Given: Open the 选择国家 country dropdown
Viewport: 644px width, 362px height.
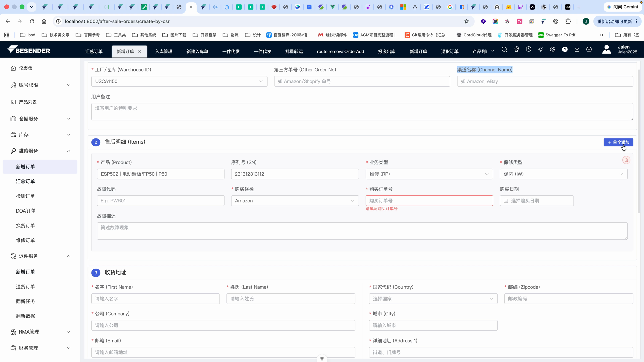Looking at the screenshot, I should tap(433, 299).
